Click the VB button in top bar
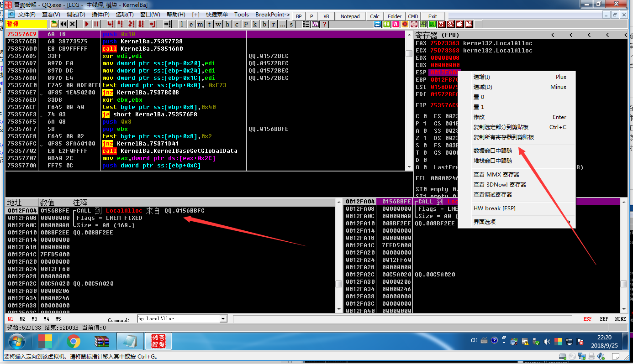 [x=326, y=16]
